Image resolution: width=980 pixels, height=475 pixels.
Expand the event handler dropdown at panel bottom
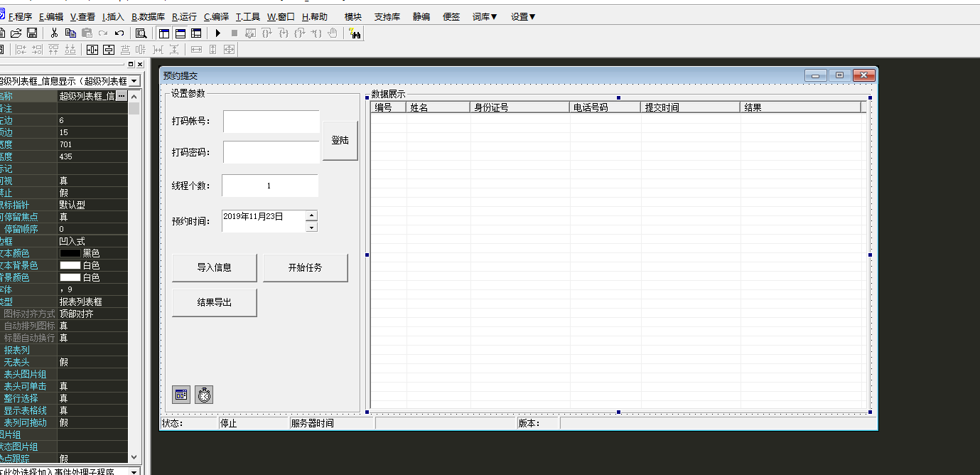(134, 471)
